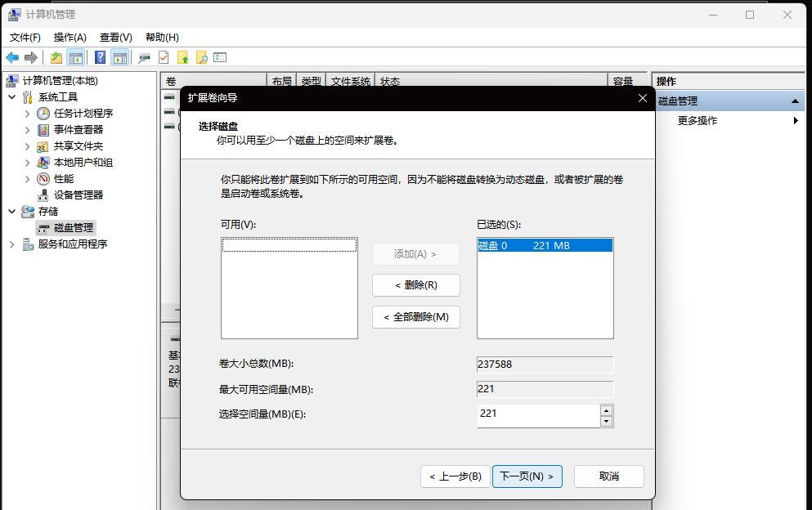Expand the 服务和应用程序 node arrow

coord(12,244)
